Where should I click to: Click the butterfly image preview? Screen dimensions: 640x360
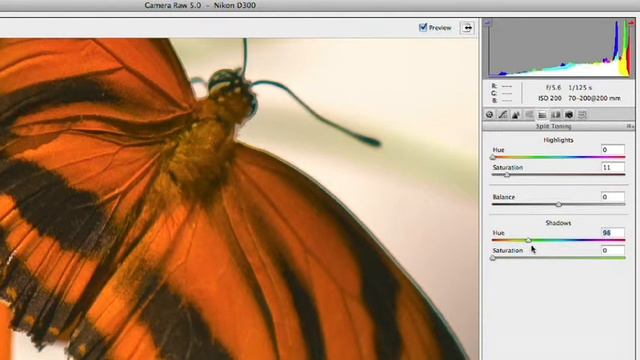point(239,199)
